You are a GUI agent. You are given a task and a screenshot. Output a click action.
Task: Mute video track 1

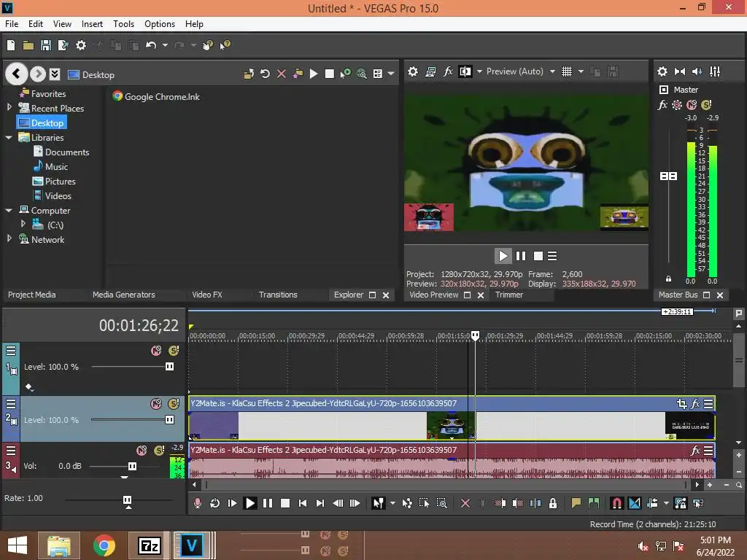[156, 351]
